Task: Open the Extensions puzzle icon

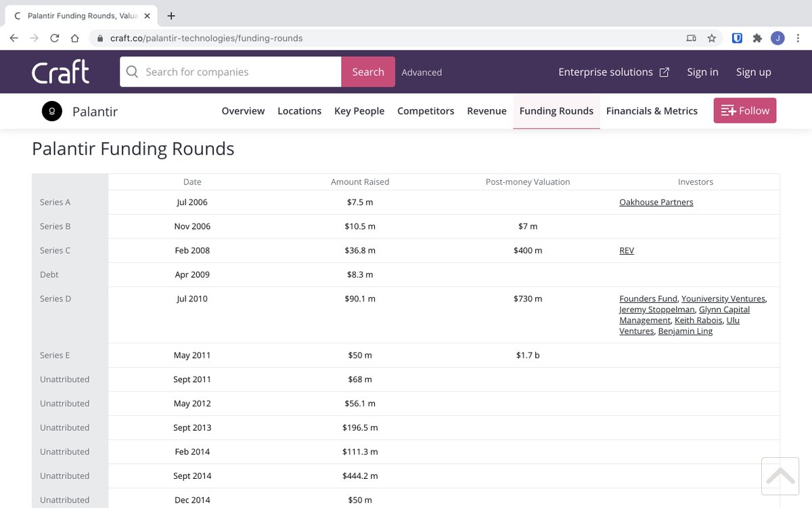Action: pyautogui.click(x=757, y=39)
